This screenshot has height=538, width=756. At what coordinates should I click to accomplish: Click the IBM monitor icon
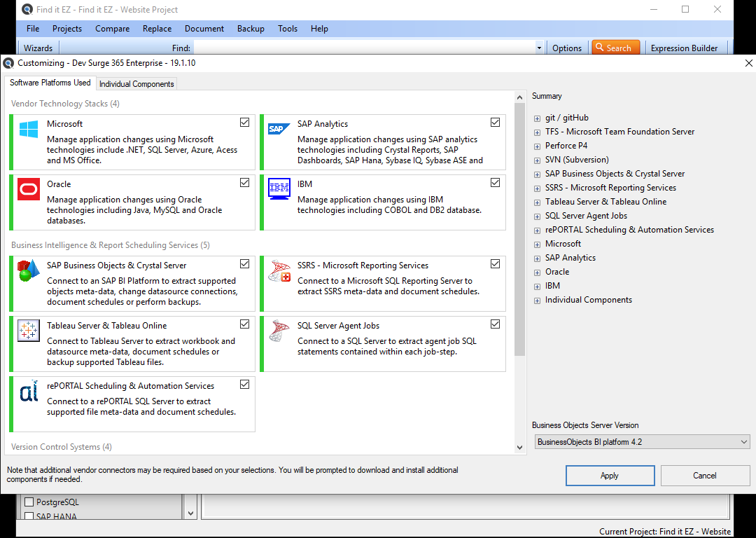279,189
